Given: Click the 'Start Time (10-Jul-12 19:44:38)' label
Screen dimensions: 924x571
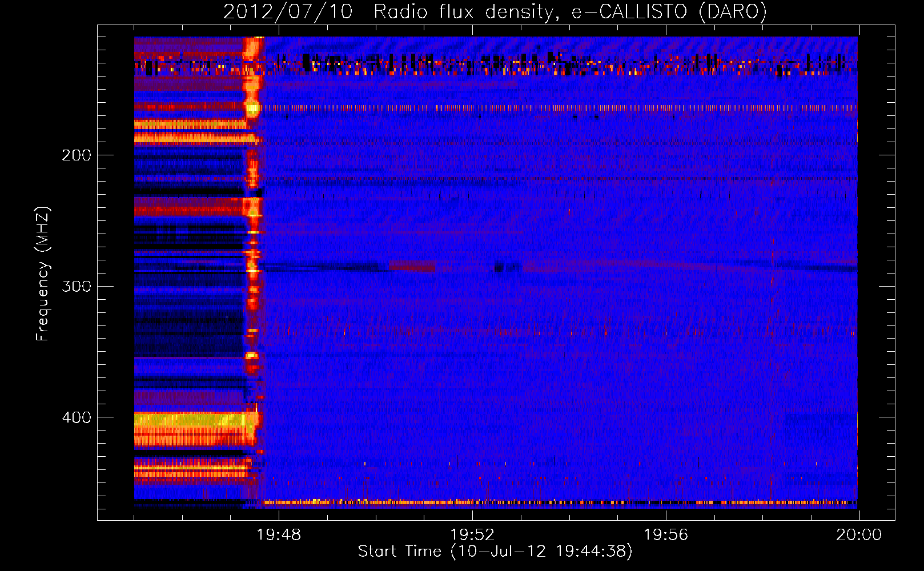Looking at the screenshot, I should tap(495, 552).
